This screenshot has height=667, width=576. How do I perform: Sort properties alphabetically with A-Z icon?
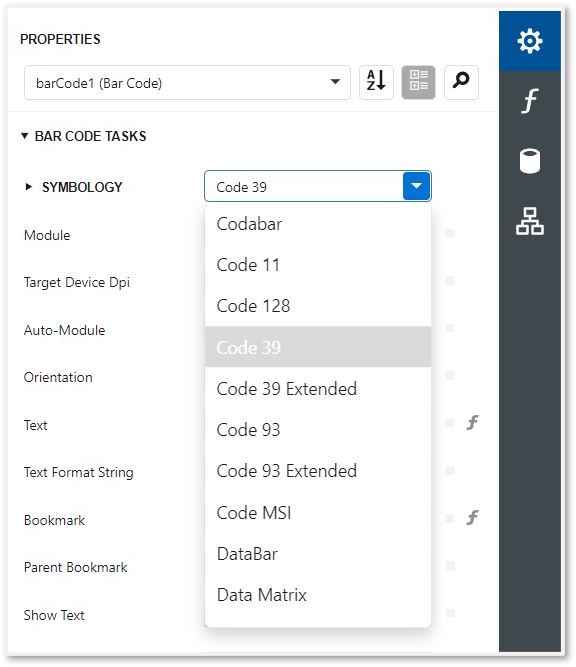376,82
